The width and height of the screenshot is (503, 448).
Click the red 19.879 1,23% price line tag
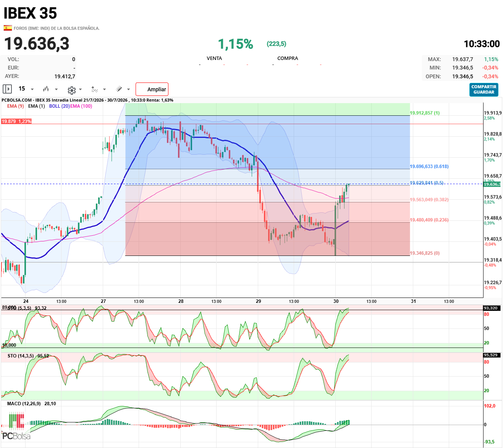(16, 121)
